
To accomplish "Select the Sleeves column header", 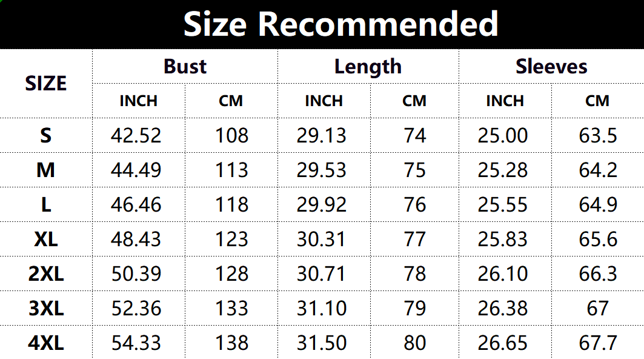I will click(551, 66).
